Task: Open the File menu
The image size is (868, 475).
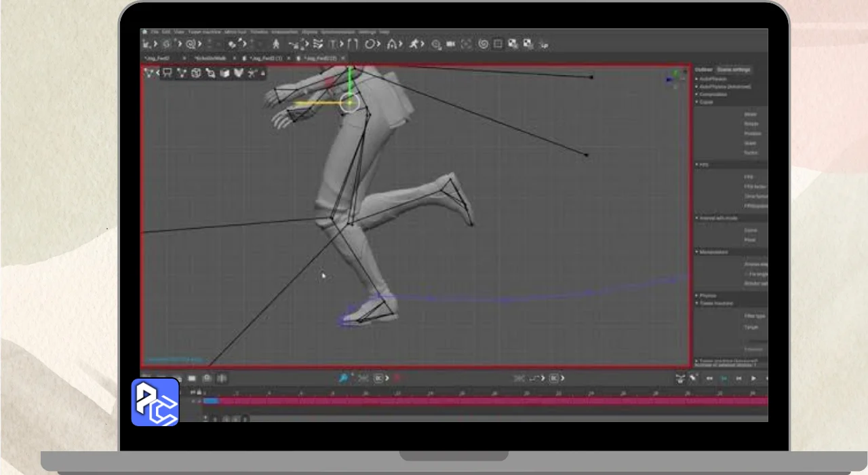Action: pyautogui.click(x=155, y=32)
